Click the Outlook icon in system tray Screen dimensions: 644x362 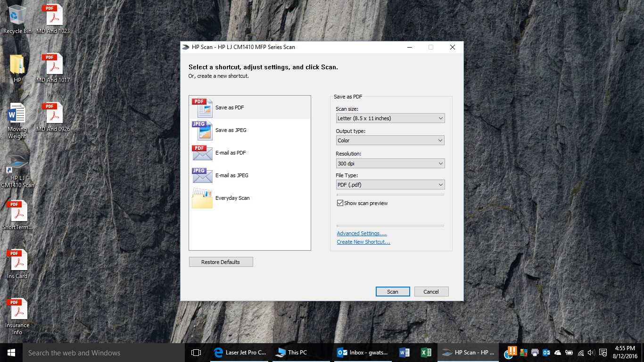(x=547, y=353)
